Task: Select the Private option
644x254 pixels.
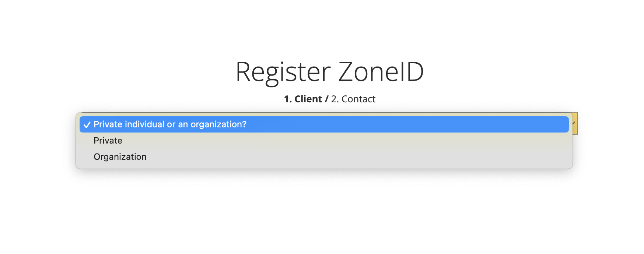Action: click(324, 141)
